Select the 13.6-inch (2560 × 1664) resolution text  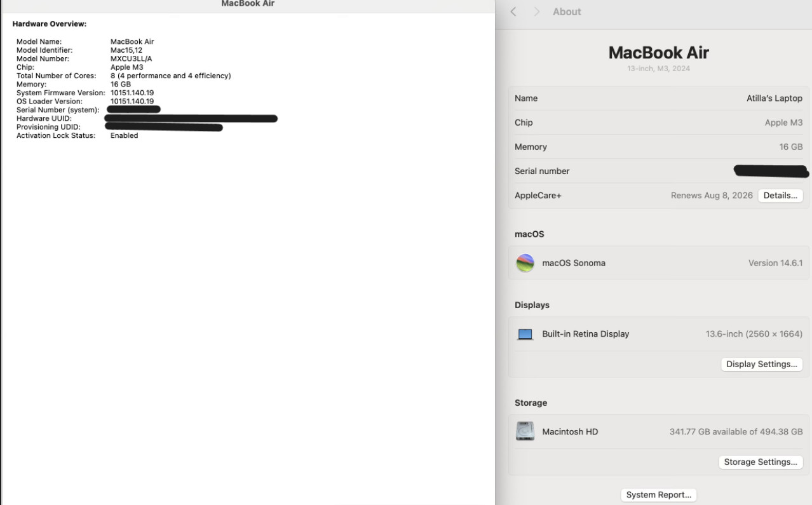pyautogui.click(x=754, y=334)
